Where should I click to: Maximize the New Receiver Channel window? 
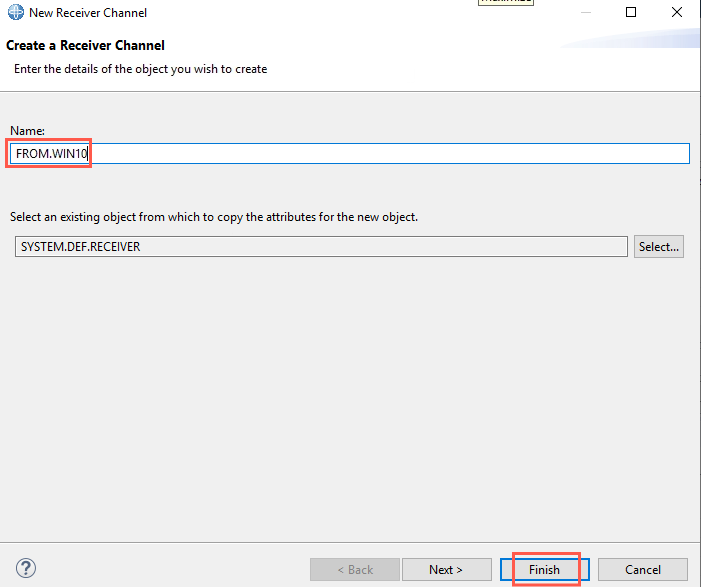coord(631,12)
